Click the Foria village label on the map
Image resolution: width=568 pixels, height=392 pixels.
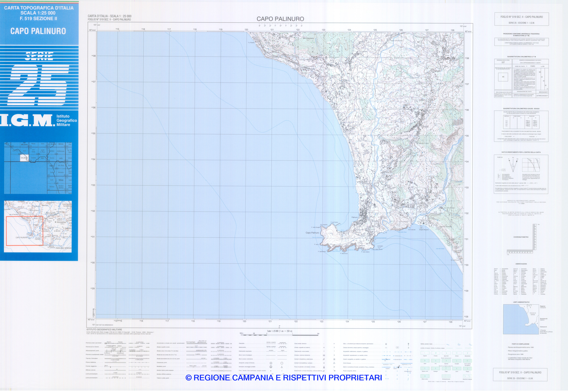(x=447, y=56)
